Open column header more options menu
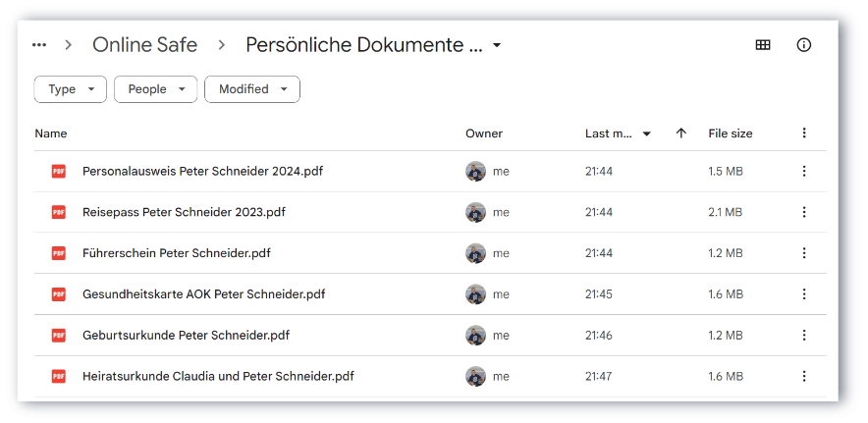Viewport: 868px width, 423px height. [804, 133]
